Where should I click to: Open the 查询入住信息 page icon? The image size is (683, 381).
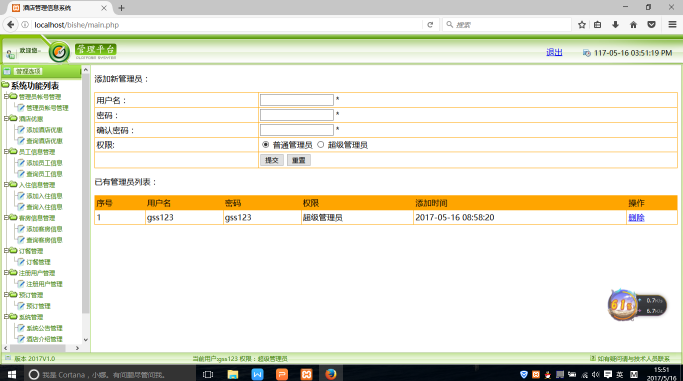(20, 207)
